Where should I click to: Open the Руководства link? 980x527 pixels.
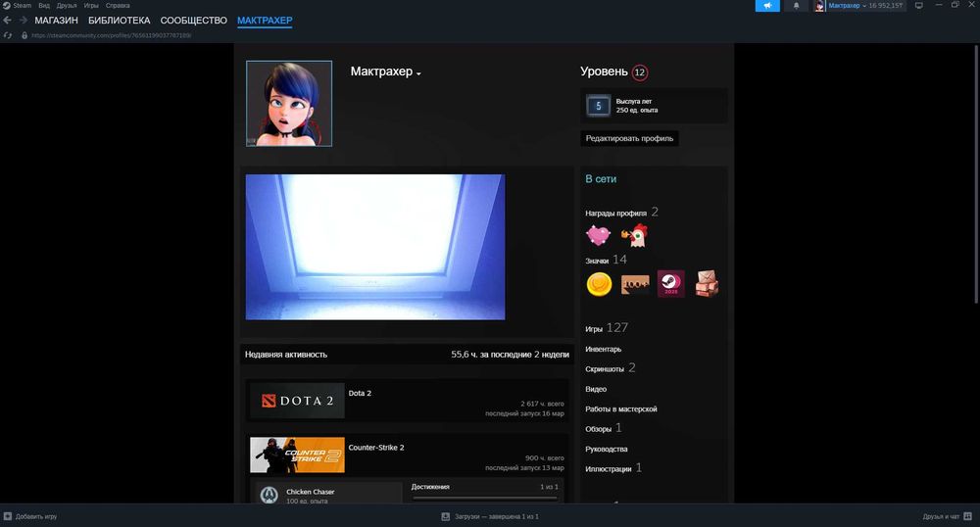(x=607, y=449)
